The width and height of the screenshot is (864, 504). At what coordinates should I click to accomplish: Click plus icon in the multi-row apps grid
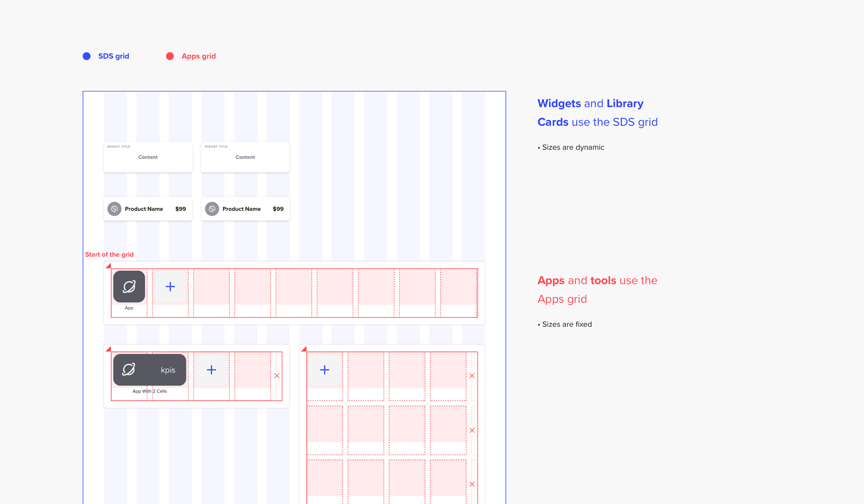point(324,370)
